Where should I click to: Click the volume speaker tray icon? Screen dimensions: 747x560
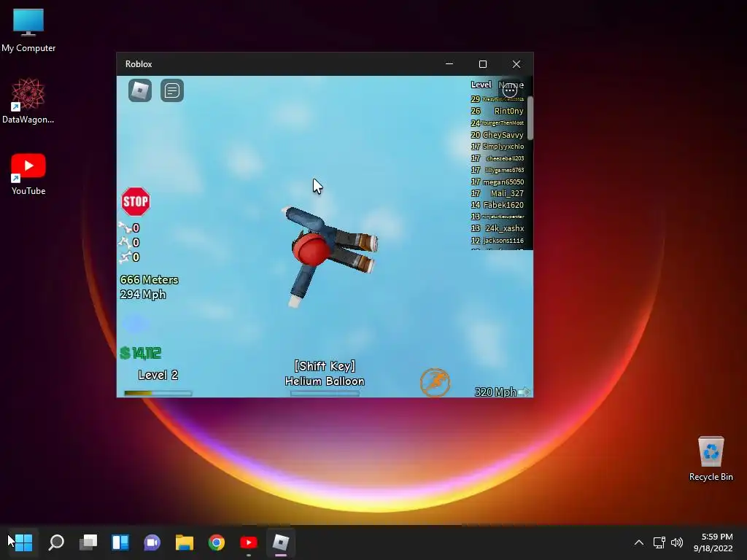[x=677, y=542]
